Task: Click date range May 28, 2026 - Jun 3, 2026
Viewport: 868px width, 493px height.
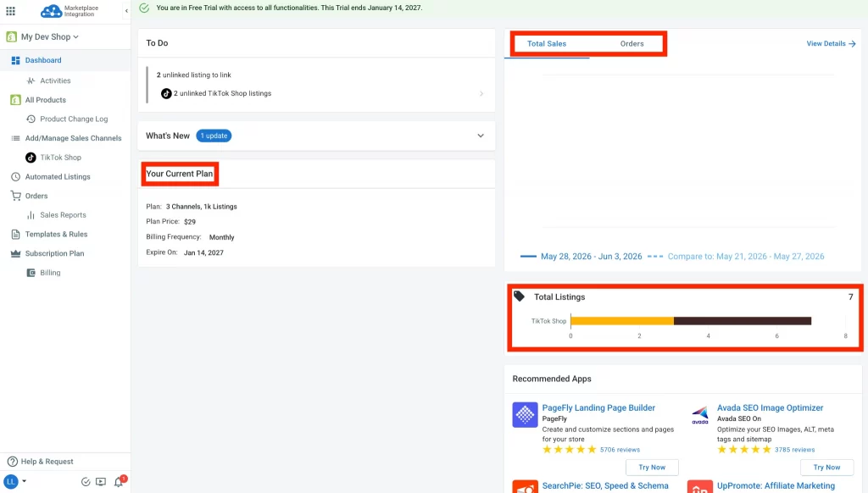Action: click(591, 257)
